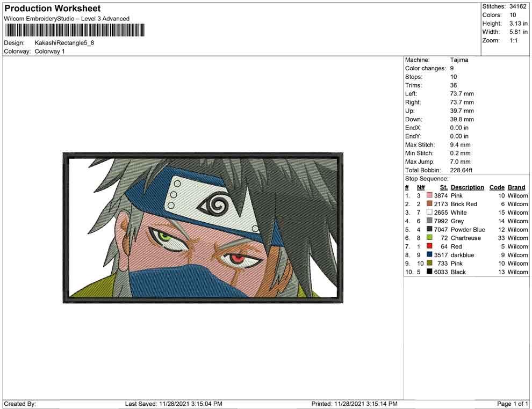Click the Black 6033 color swatch

(x=429, y=272)
